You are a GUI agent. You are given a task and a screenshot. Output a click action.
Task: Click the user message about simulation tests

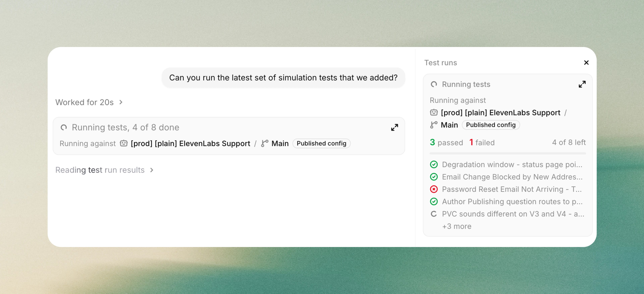283,78
